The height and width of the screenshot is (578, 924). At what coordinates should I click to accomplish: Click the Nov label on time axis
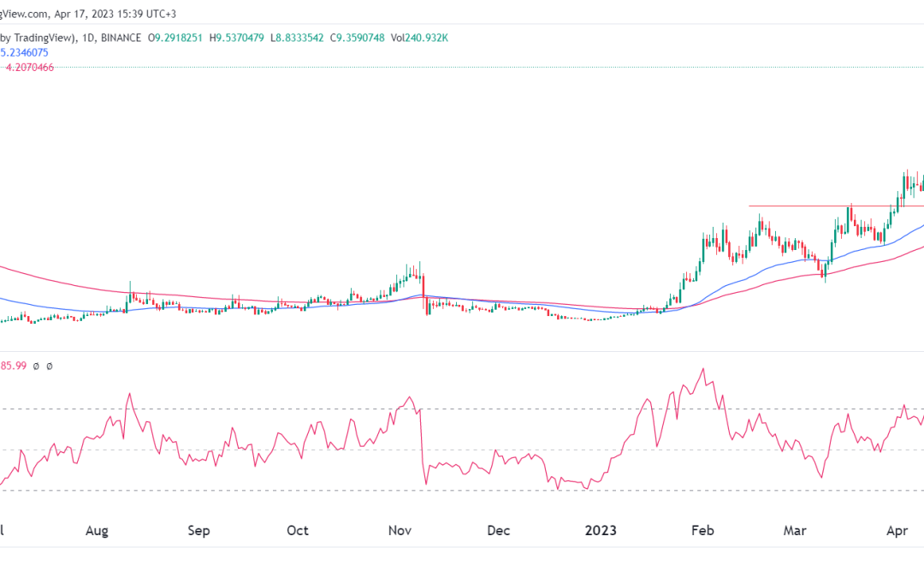coord(400,531)
